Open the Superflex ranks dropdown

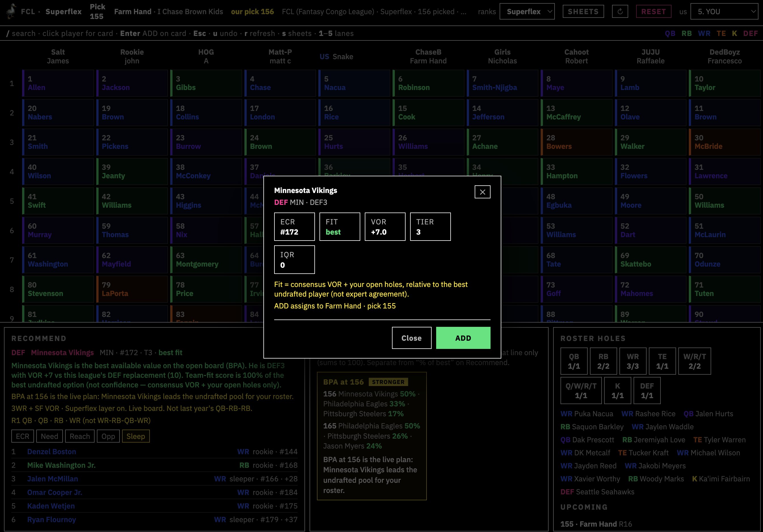point(527,12)
